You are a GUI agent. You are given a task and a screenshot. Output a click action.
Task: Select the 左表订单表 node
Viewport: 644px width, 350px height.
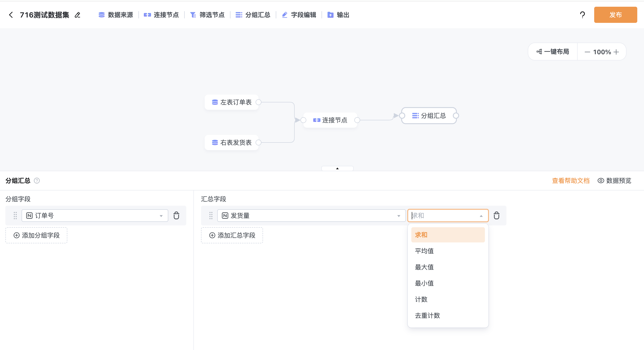pyautogui.click(x=232, y=102)
